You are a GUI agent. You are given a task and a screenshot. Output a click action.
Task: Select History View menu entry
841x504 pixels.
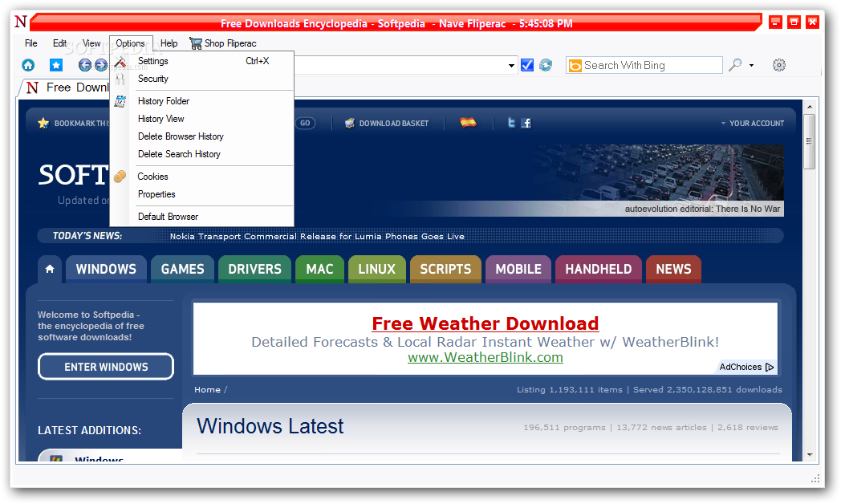201,119
